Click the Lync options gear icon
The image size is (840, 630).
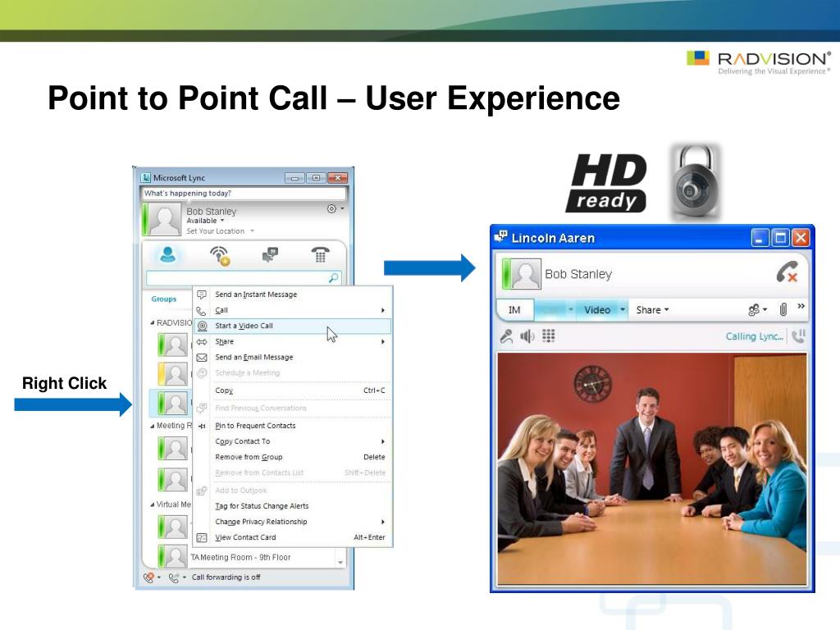(x=331, y=209)
